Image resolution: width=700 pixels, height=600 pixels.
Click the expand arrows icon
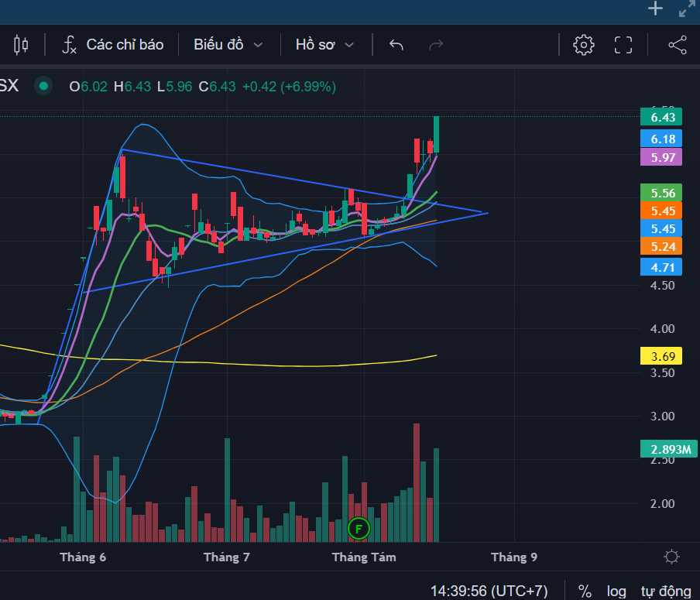point(687,9)
